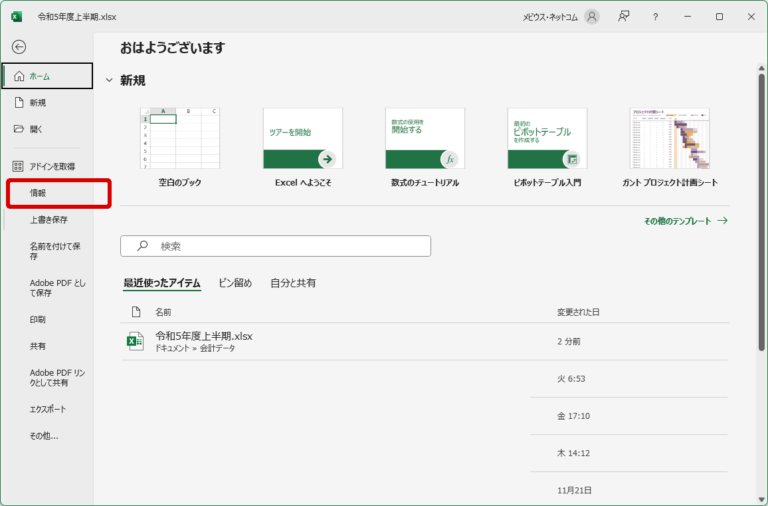The height and width of the screenshot is (506, 768).
Task: Click the Excel file icon for 令和5年度上半期.xlsx
Action: point(135,341)
